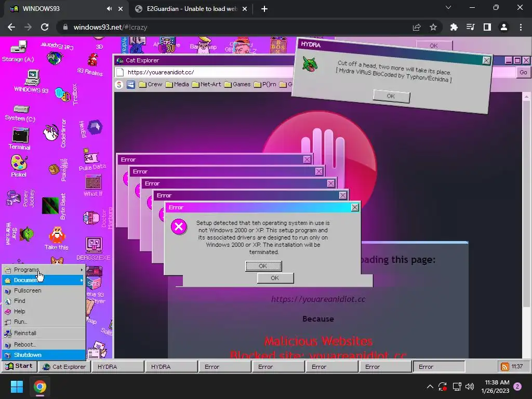The height and width of the screenshot is (399, 532).
Task: Open the Puke Data icon
Action: coord(92,160)
